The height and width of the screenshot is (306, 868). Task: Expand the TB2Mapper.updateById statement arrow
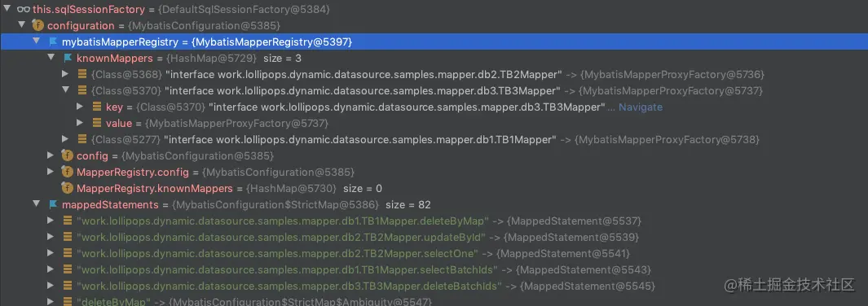point(51,238)
